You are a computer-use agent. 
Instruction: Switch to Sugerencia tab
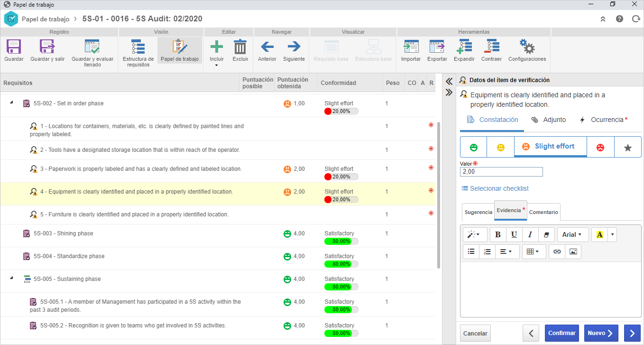(478, 212)
